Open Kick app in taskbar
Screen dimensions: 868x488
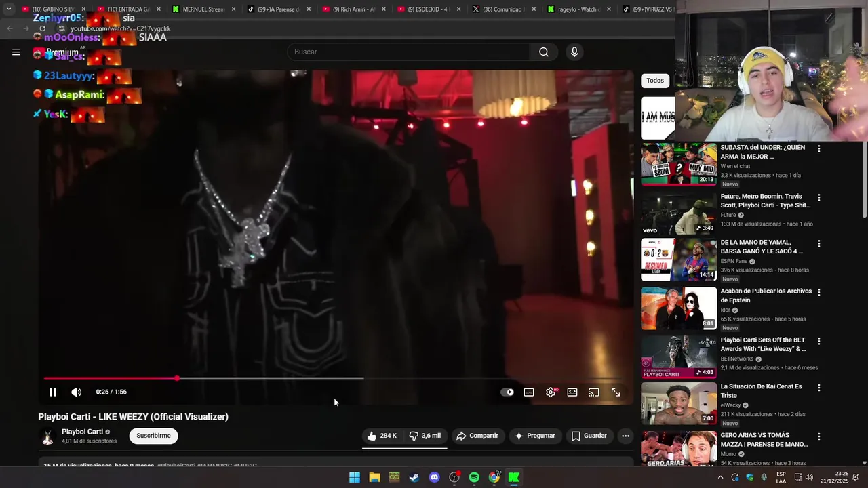pos(514,477)
